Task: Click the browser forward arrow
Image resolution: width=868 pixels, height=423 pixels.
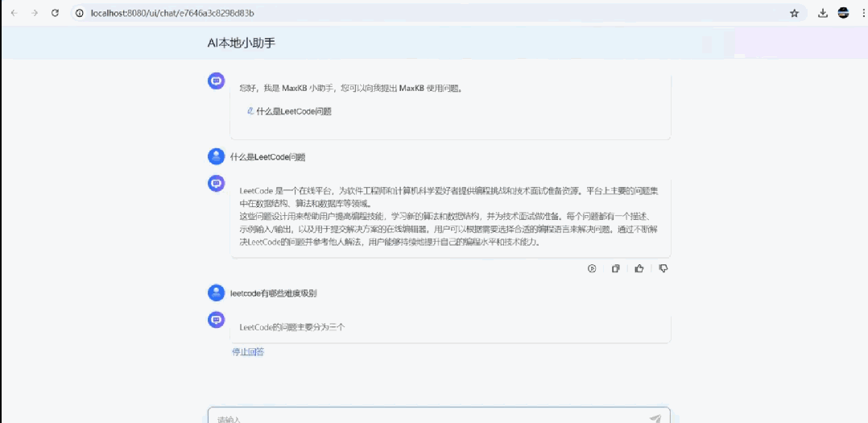Action: tap(35, 13)
